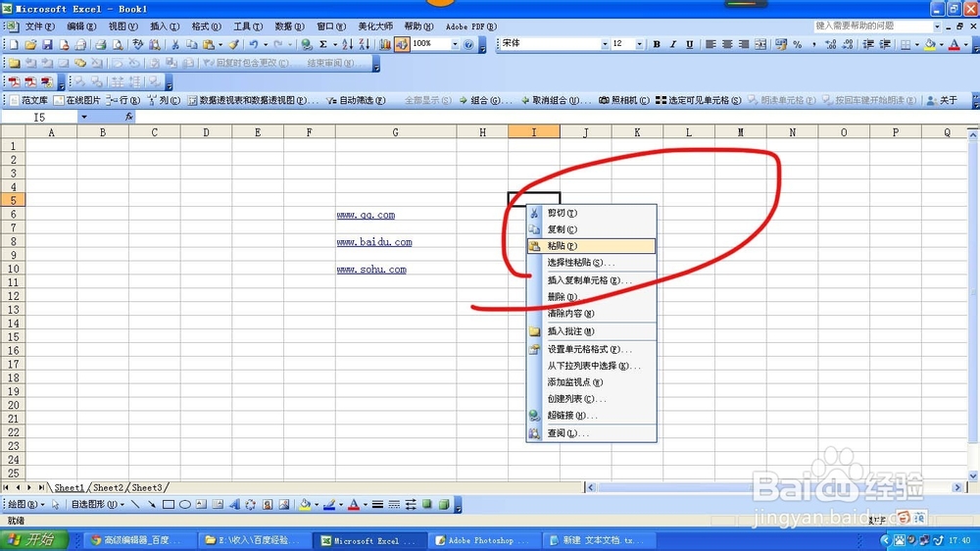The image size is (980, 551).
Task: Select the Oval drawing tool
Action: [x=185, y=505]
